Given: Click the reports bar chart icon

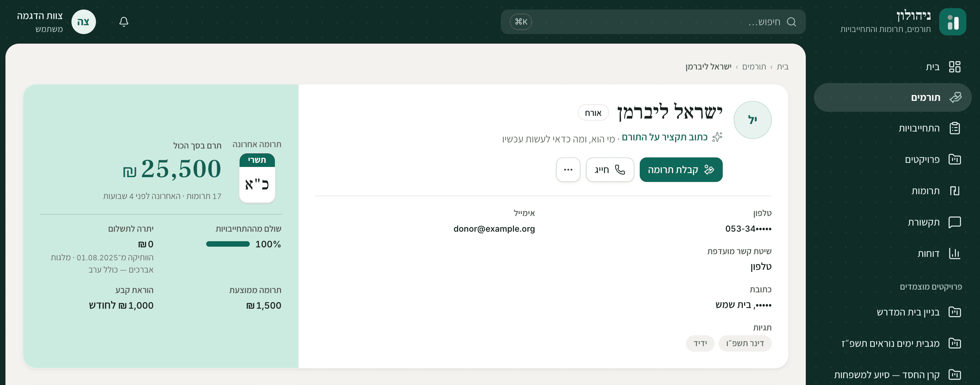Looking at the screenshot, I should [954, 253].
